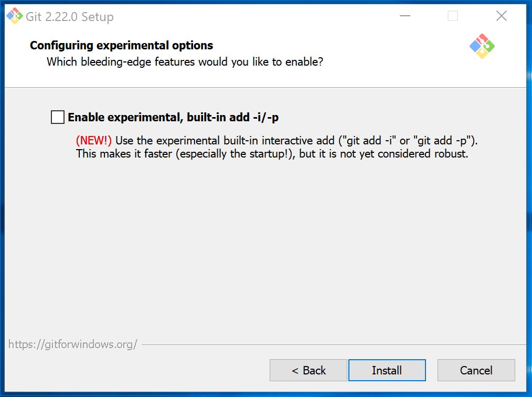Go back with the < Back button
532x397 pixels.
click(x=308, y=370)
